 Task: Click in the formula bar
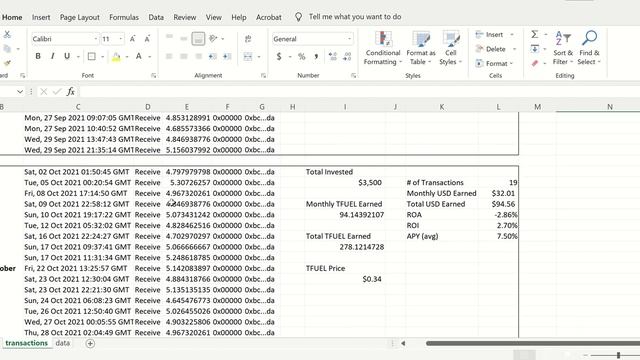(x=359, y=91)
